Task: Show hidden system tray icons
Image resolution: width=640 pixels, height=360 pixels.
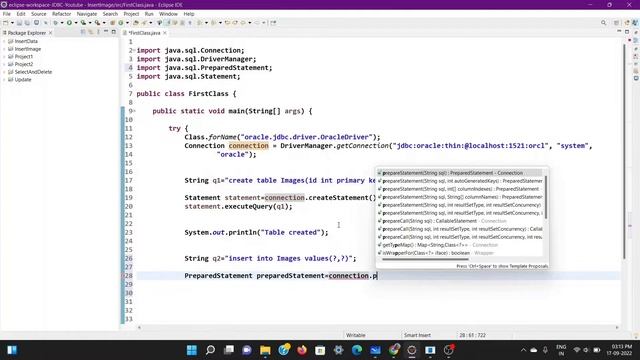Action: pos(523,350)
